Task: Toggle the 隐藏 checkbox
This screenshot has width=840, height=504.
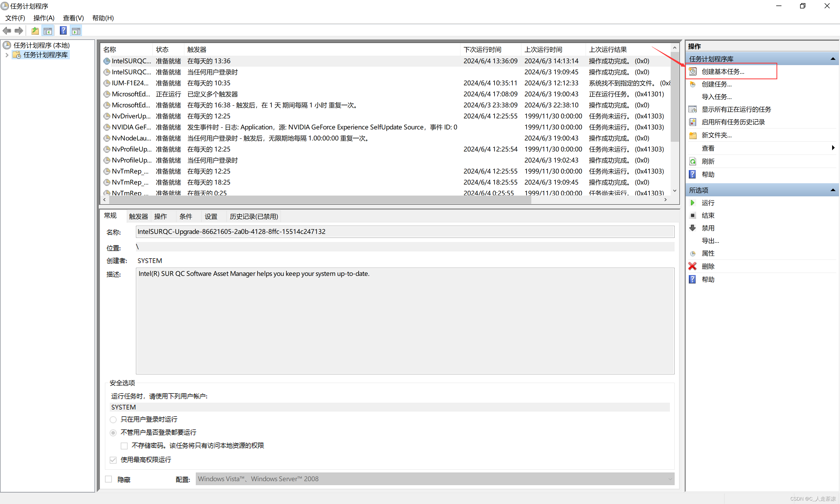Action: click(x=109, y=479)
